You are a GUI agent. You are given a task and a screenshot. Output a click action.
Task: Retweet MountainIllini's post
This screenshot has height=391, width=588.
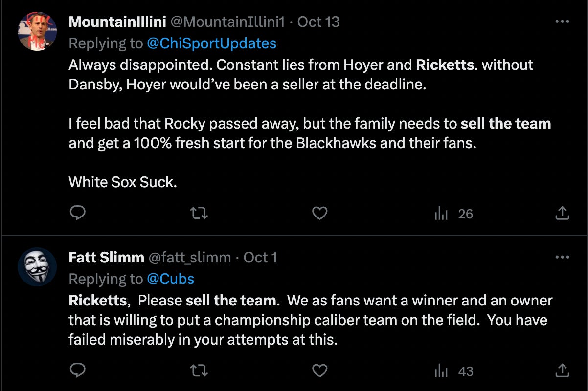199,214
